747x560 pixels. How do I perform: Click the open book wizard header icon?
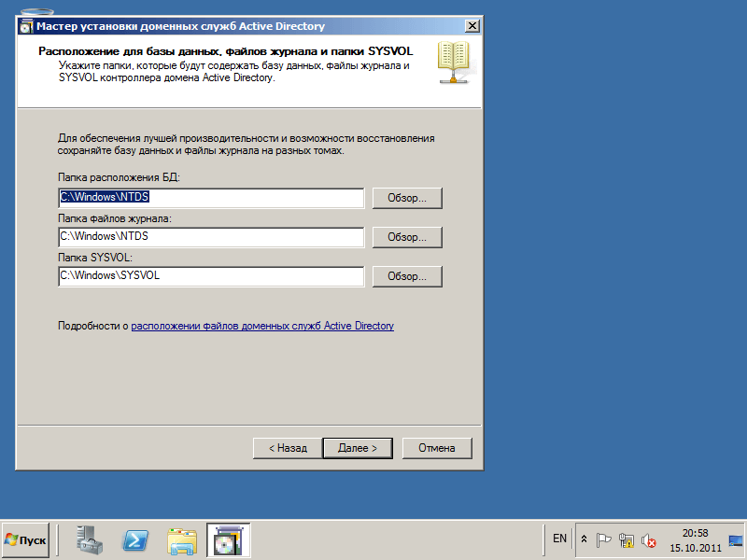point(454,63)
